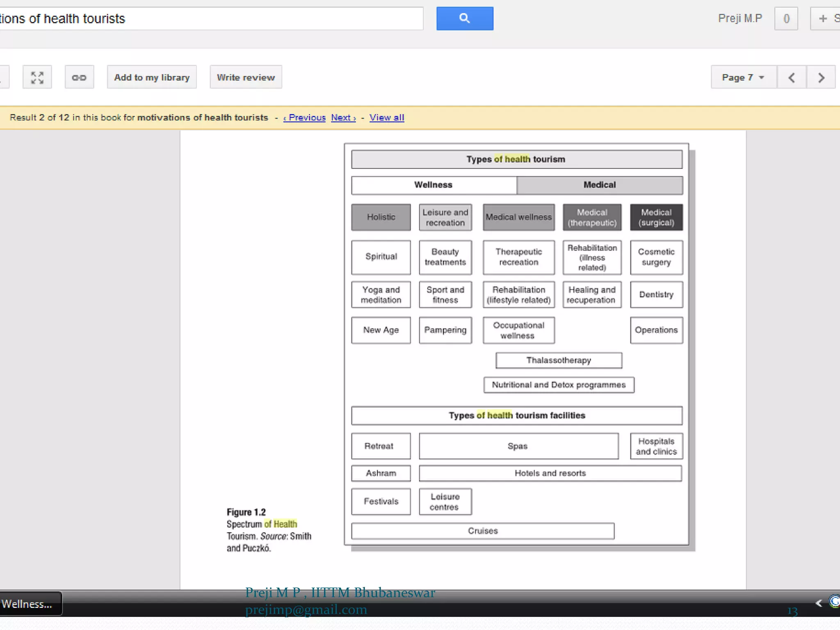The width and height of the screenshot is (840, 630).
Task: Click the blue search magnifier button
Action: pyautogui.click(x=464, y=18)
